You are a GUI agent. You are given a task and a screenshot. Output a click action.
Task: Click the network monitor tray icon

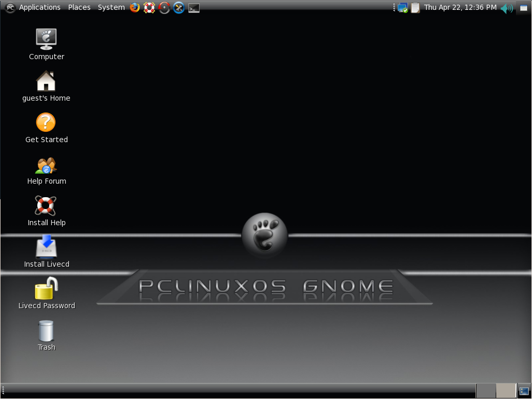pos(403,8)
